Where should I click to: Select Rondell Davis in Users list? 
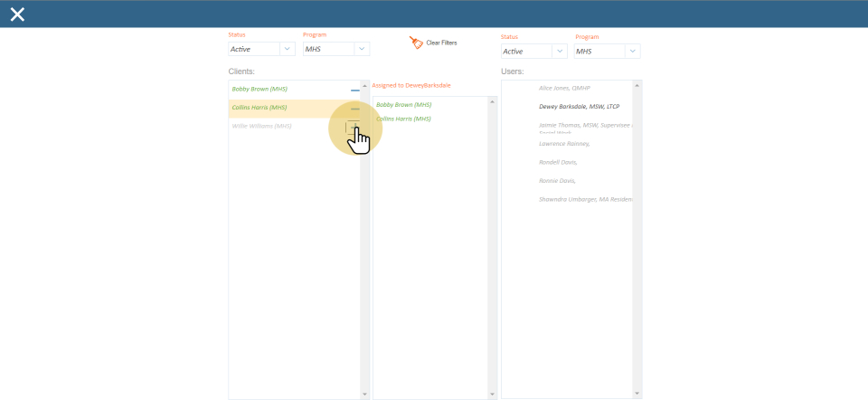pyautogui.click(x=558, y=162)
